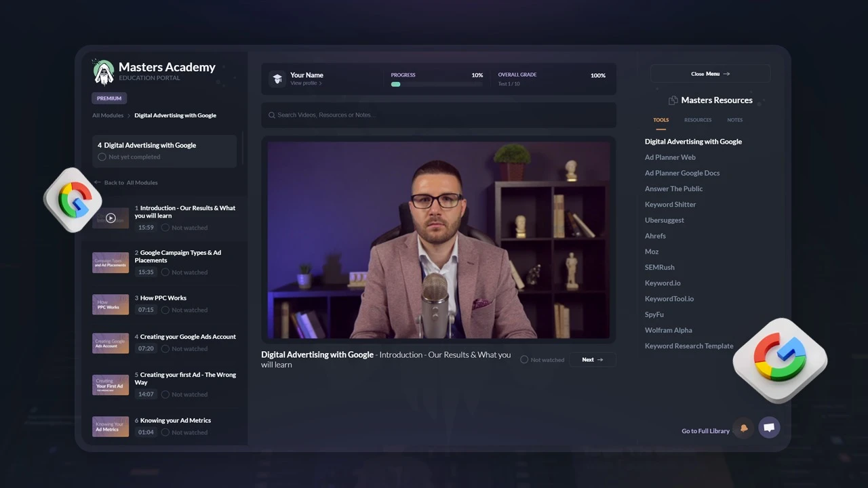Click the back arrow to All Modules
868x488 pixels.
(x=98, y=182)
